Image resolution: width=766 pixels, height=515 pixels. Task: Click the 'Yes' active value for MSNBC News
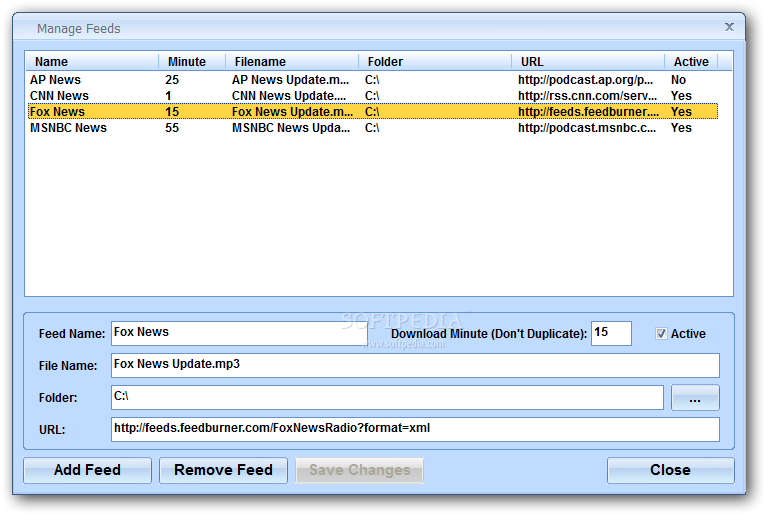[x=681, y=128]
